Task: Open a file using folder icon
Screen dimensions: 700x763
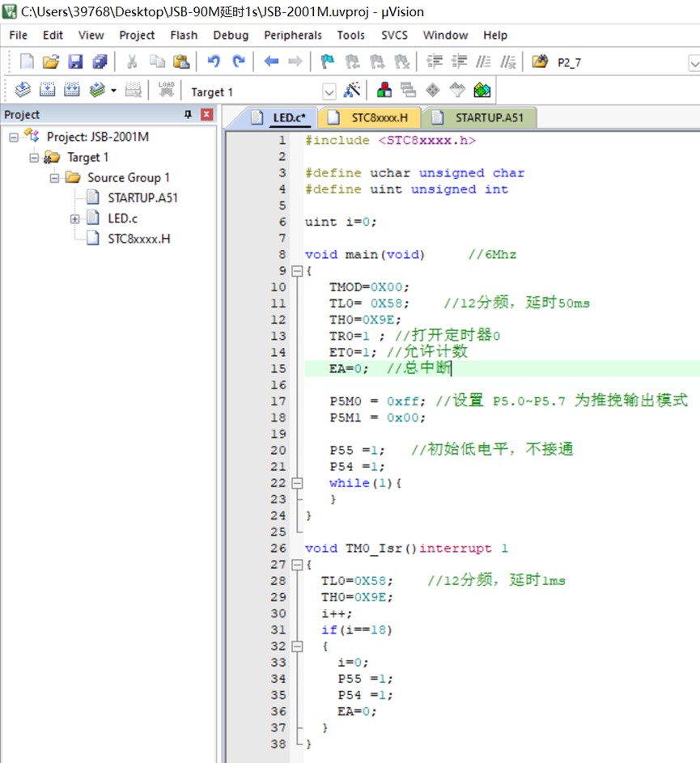Action: 51,61
